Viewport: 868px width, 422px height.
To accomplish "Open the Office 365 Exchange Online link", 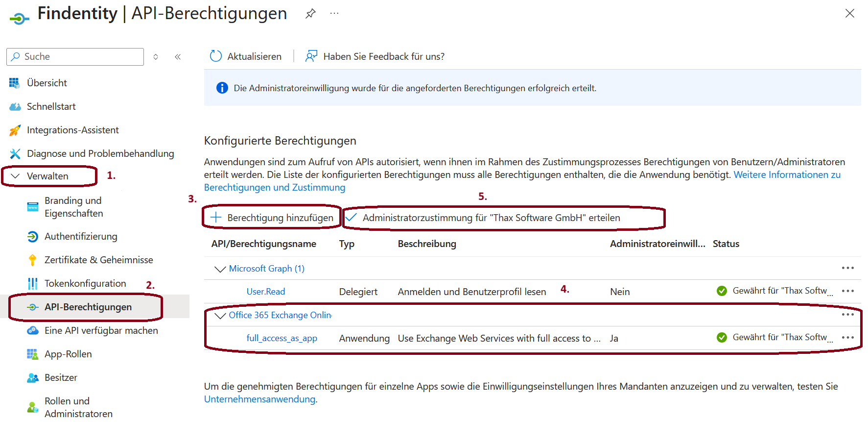I will click(x=280, y=315).
